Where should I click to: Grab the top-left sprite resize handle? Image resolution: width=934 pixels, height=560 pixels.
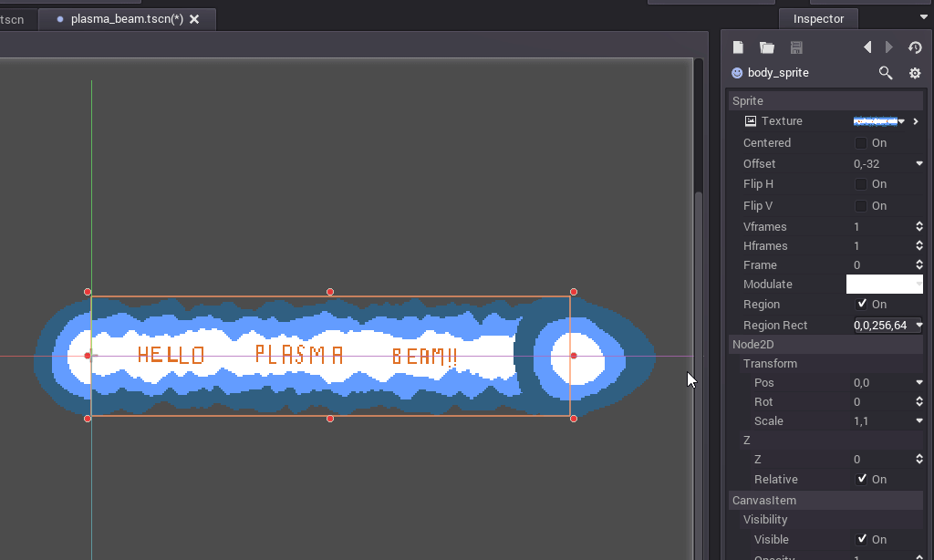coord(88,292)
